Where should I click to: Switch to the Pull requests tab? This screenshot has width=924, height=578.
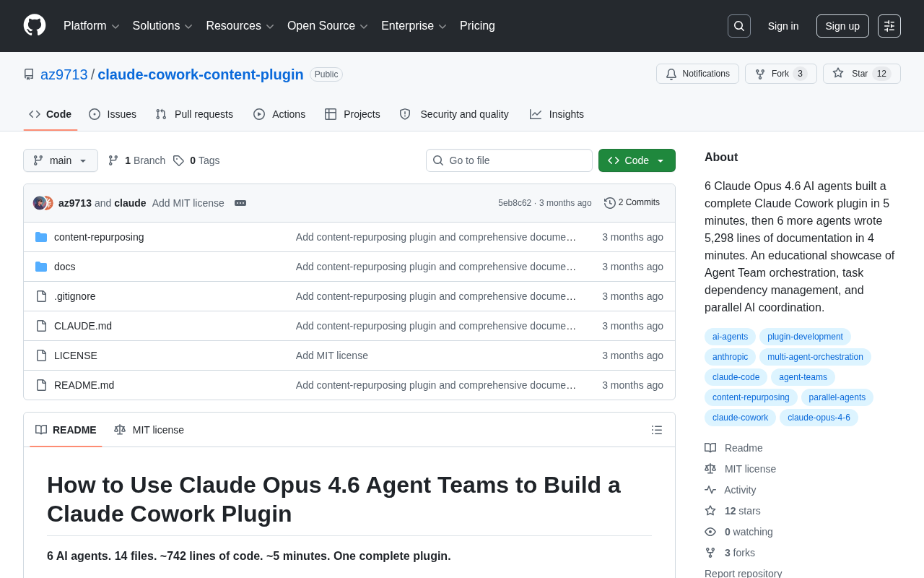pos(194,114)
